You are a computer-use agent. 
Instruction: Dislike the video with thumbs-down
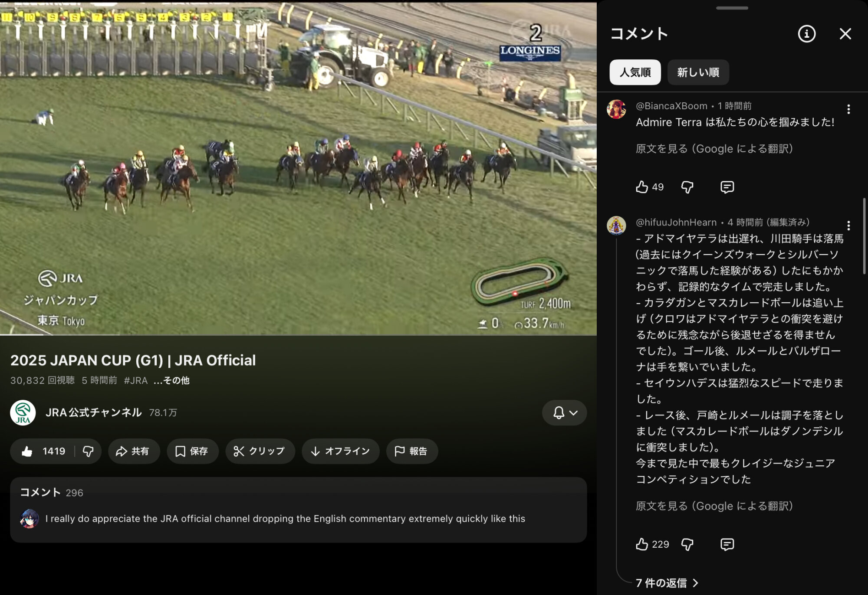click(88, 451)
